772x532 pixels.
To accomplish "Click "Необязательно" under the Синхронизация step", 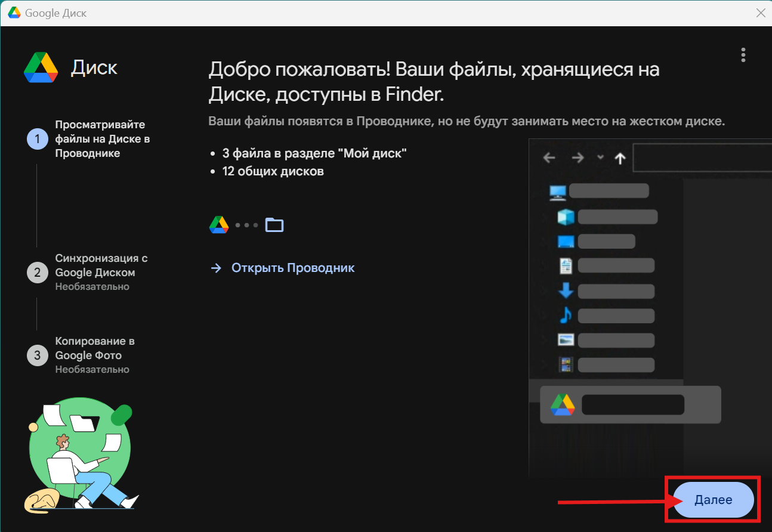I will pos(92,286).
